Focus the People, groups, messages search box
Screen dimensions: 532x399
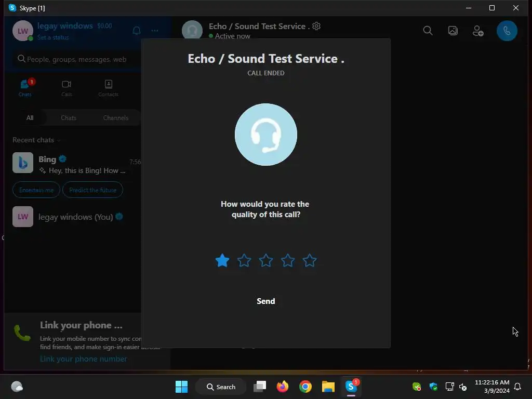(x=78, y=59)
